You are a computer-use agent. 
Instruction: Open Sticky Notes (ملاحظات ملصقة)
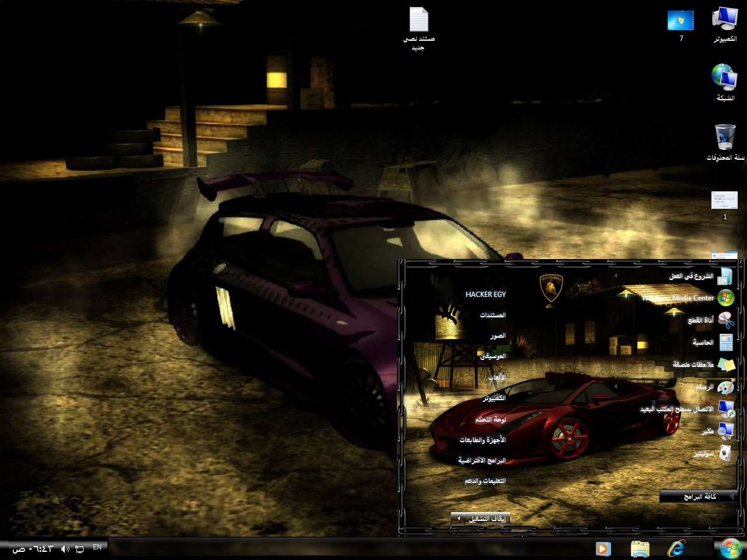pyautogui.click(x=693, y=365)
